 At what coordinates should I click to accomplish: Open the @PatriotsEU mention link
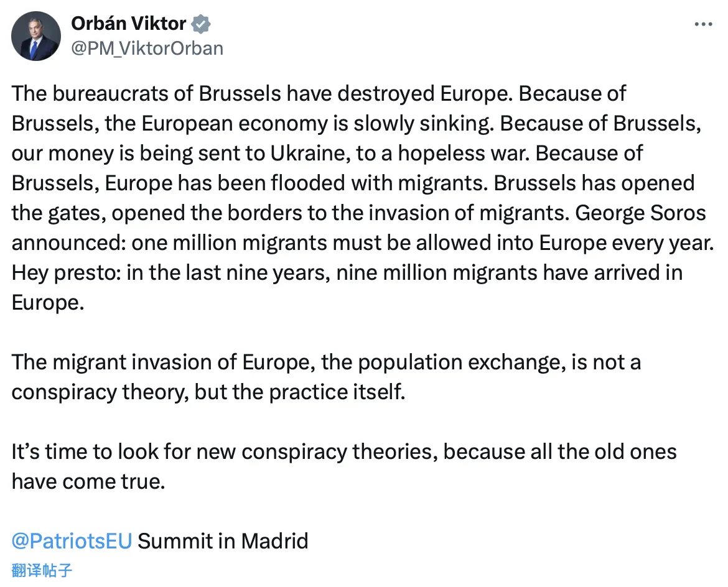72,540
